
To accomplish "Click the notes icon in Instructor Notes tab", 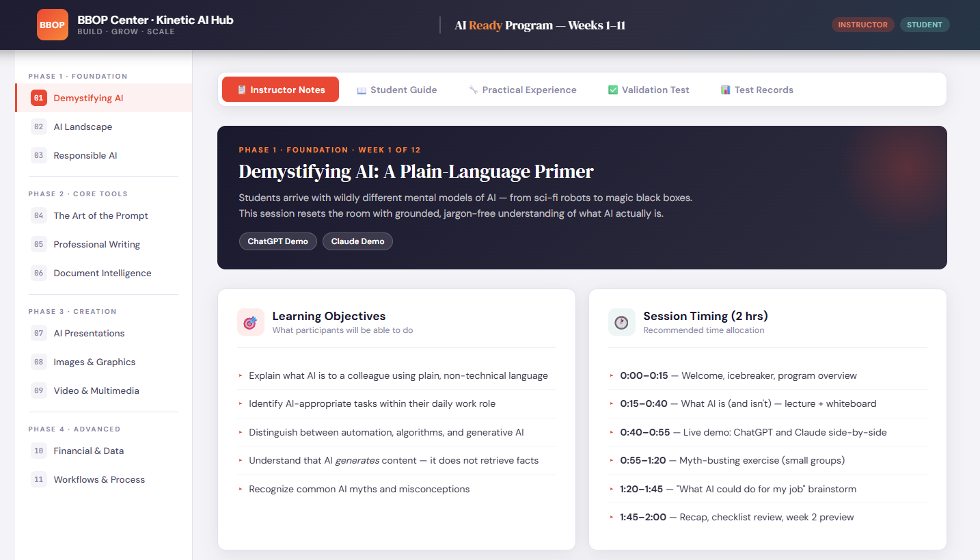I will coord(241,90).
